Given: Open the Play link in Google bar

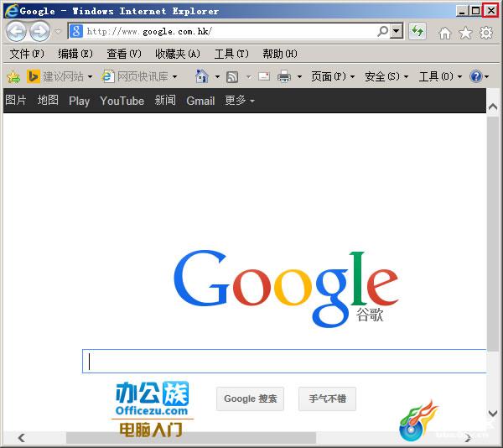Looking at the screenshot, I should (80, 101).
